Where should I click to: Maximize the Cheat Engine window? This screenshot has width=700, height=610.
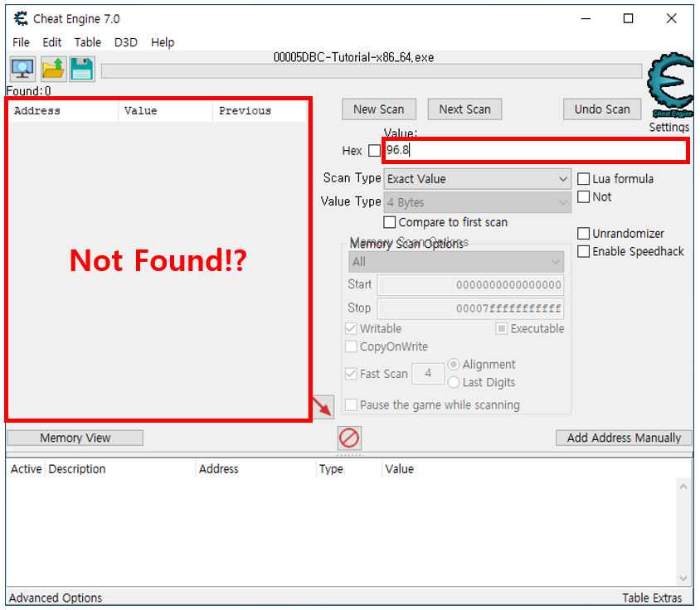coord(628,19)
